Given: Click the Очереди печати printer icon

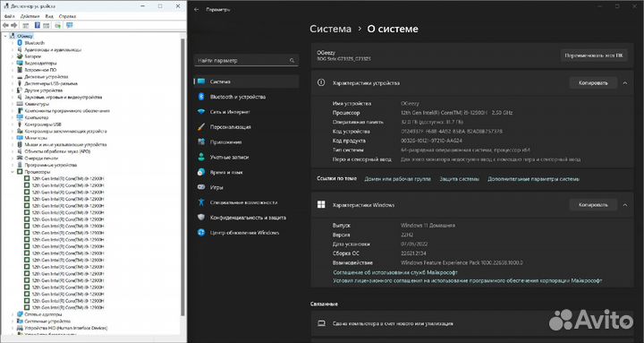Looking at the screenshot, I should point(20,158).
